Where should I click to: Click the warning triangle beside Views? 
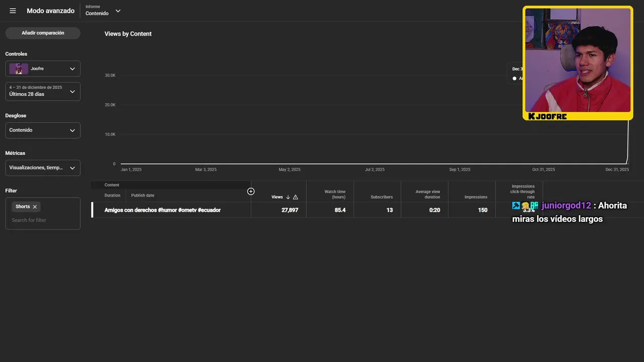(x=295, y=197)
